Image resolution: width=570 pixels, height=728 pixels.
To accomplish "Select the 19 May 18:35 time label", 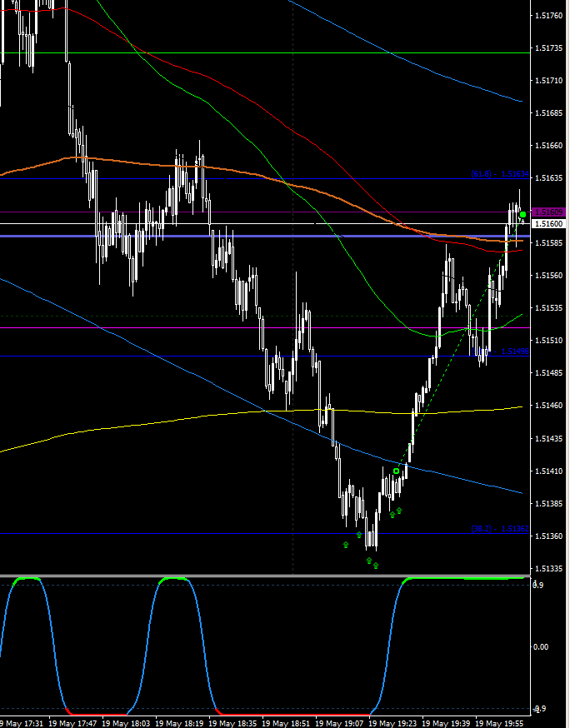I will coord(233,723).
